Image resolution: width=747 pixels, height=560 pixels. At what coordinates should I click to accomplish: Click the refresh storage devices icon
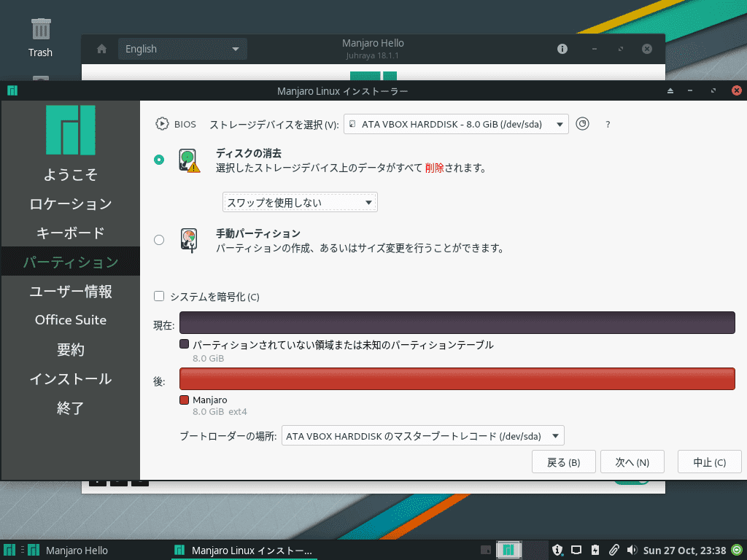pyautogui.click(x=582, y=124)
